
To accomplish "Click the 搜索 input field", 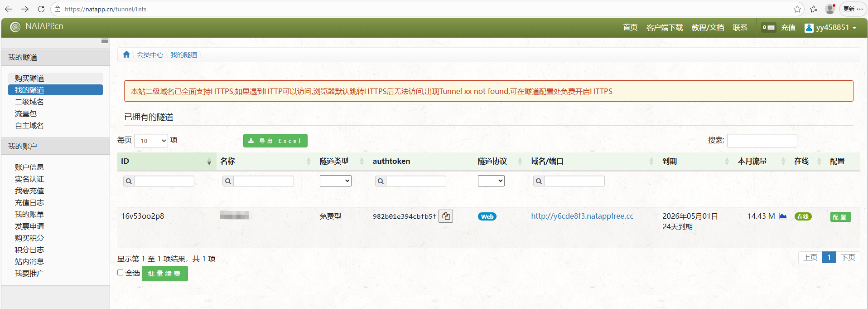I will point(762,141).
